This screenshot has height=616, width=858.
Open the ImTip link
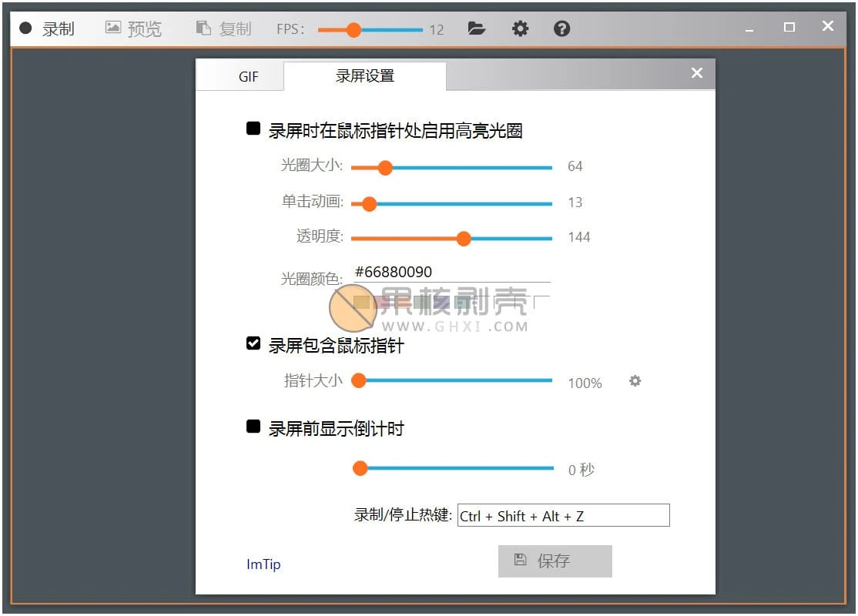point(263,564)
